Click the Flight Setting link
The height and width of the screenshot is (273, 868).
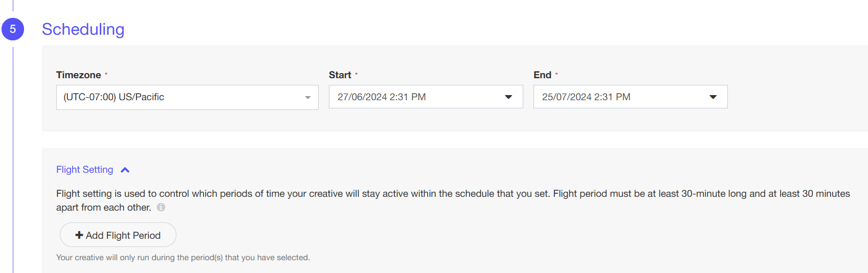[x=84, y=170]
